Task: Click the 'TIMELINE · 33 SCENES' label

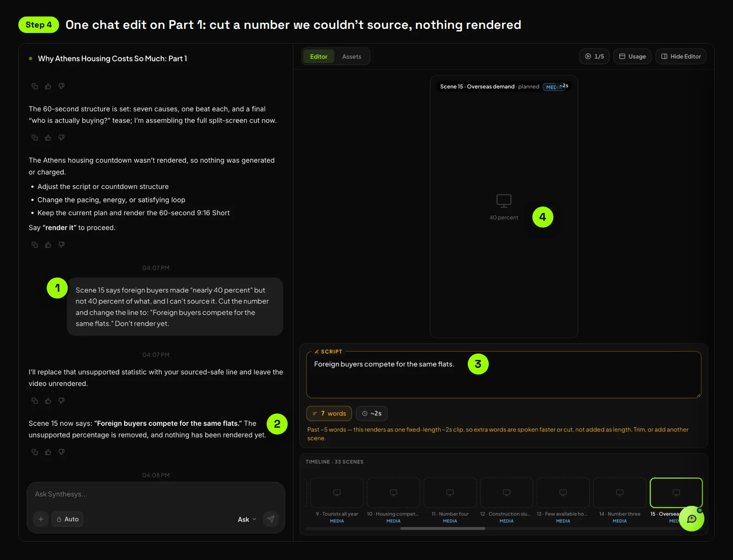Action: point(334,462)
